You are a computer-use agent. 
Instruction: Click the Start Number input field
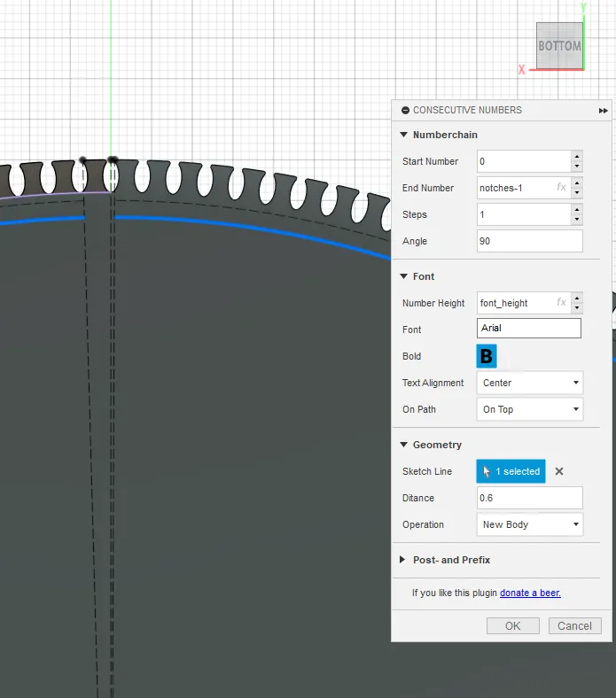(x=524, y=161)
